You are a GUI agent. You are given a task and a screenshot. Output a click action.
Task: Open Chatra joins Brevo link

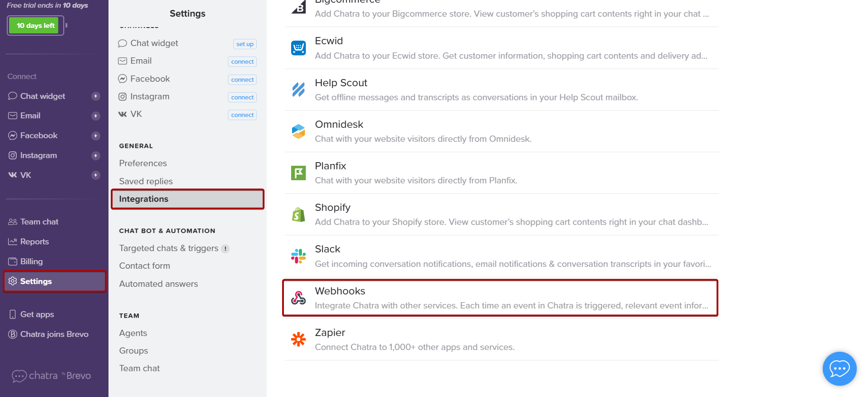click(x=54, y=334)
